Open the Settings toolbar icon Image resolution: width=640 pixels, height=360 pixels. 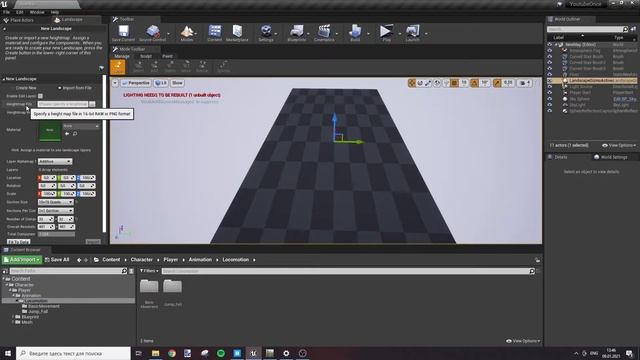[266, 33]
